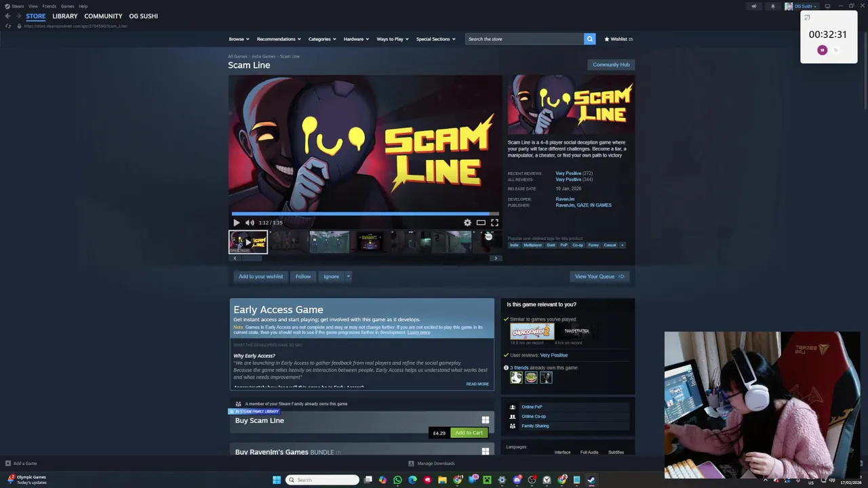Follow the Scam Line game

(x=303, y=277)
